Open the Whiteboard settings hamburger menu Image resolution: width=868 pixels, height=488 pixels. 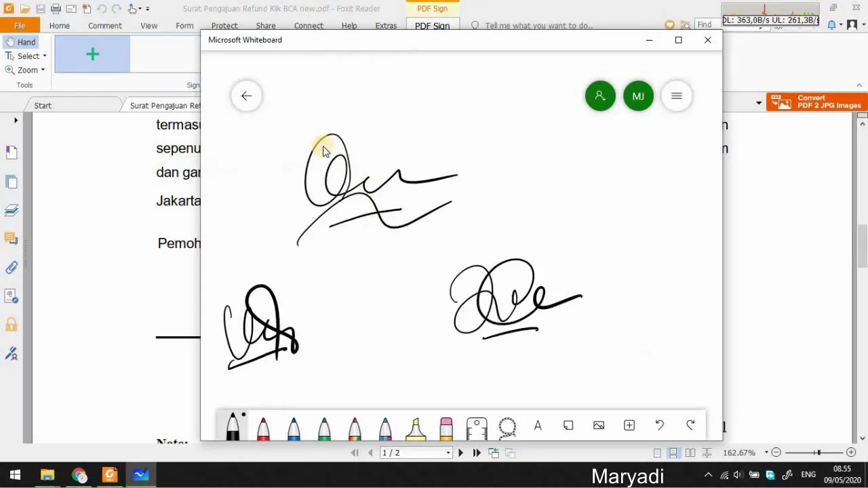(x=676, y=96)
